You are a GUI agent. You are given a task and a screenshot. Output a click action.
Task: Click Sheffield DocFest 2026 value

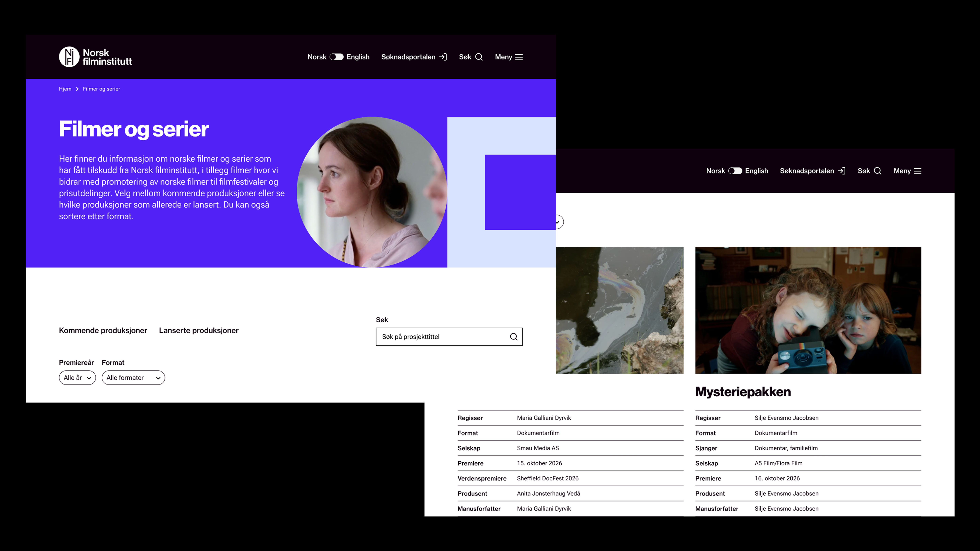[548, 478]
